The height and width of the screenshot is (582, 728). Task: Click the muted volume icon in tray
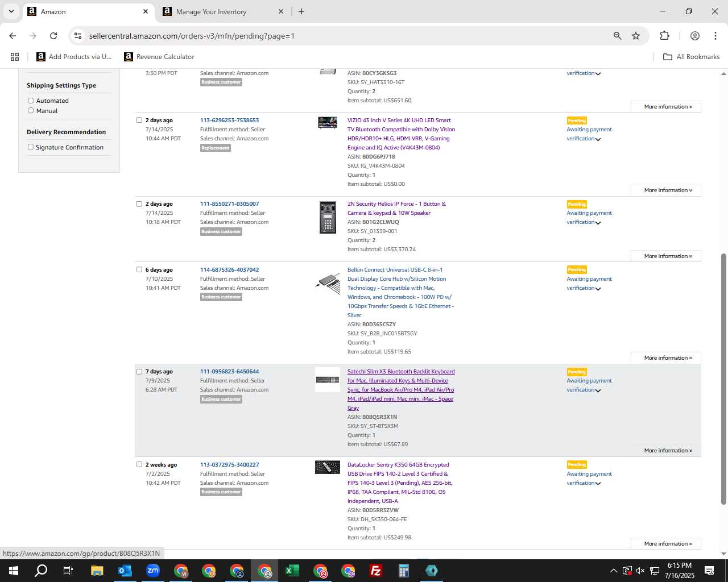[x=640, y=571]
